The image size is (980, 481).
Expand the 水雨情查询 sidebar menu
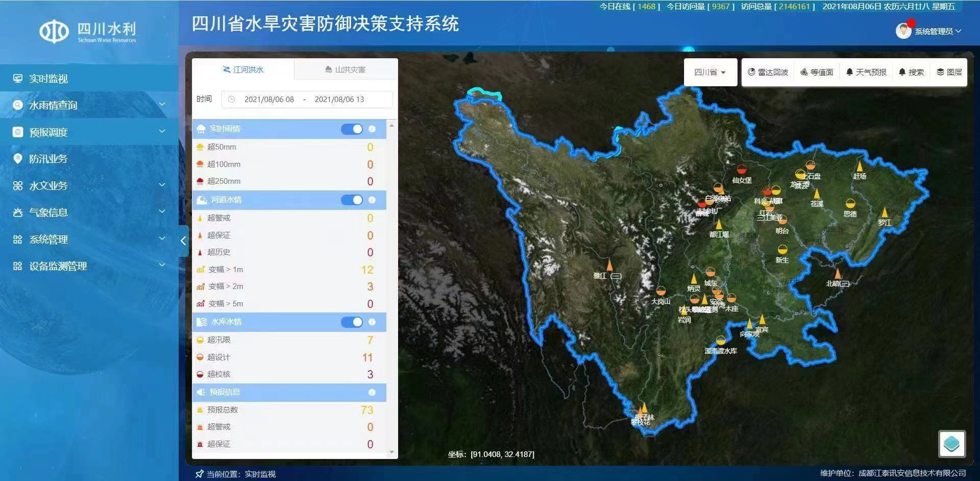pyautogui.click(x=89, y=105)
